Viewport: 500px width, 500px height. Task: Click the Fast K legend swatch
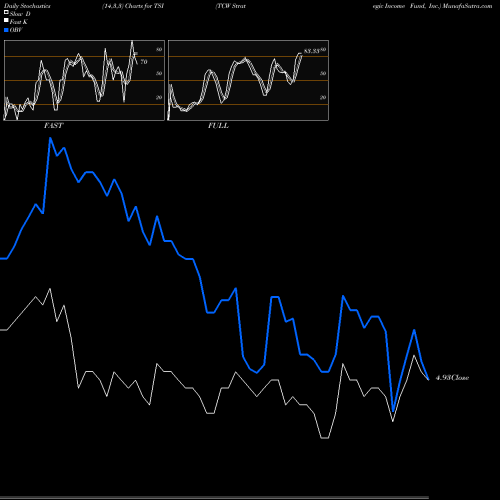pos(6,21)
